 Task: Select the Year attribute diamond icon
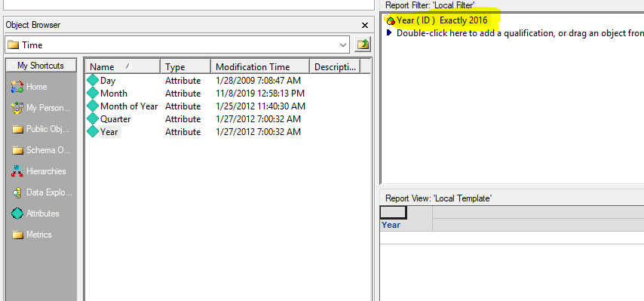coord(94,132)
